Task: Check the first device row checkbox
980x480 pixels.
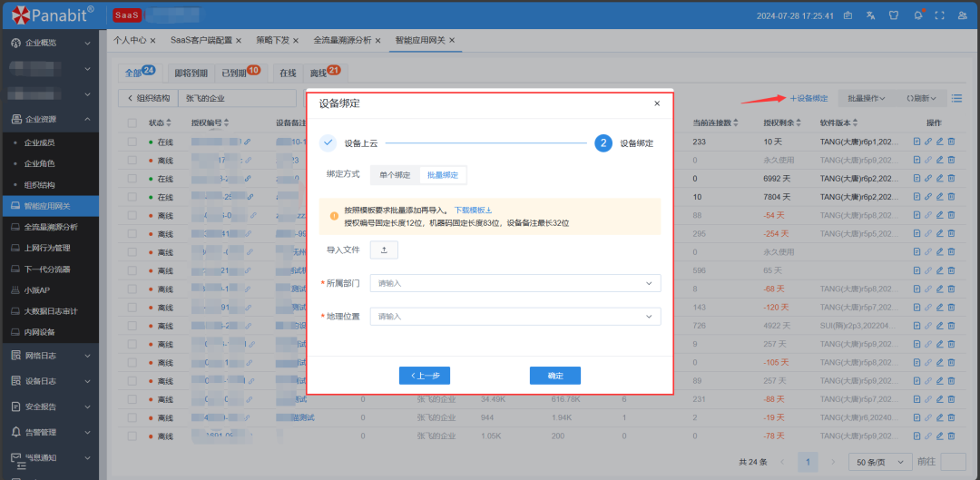Action: click(x=132, y=142)
